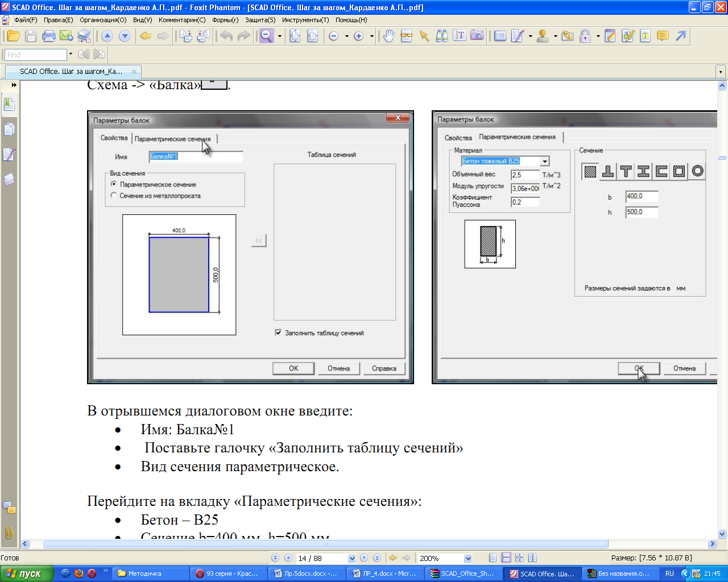Open the padlock security dropdown arrow
Screen dimensions: 728x582
(x=598, y=36)
